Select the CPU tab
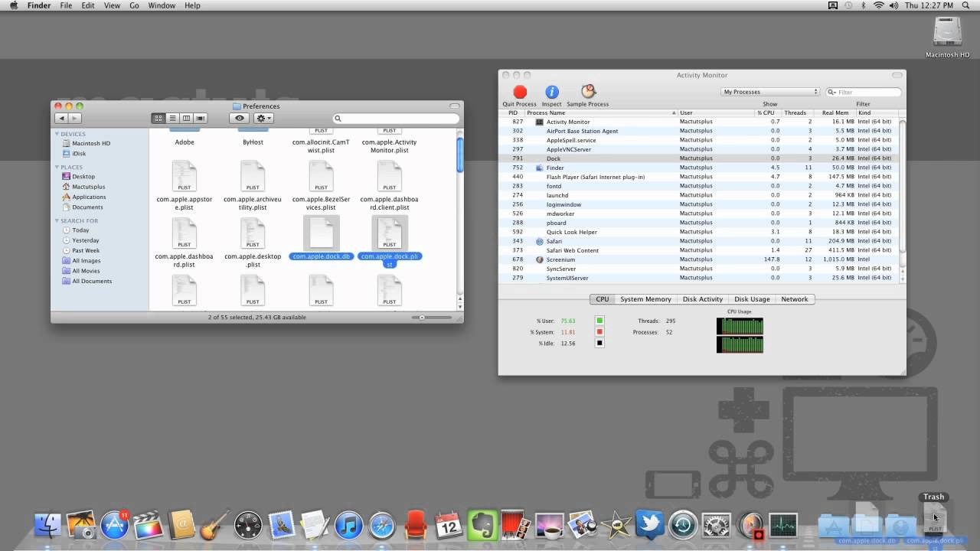980x551 pixels. (603, 299)
